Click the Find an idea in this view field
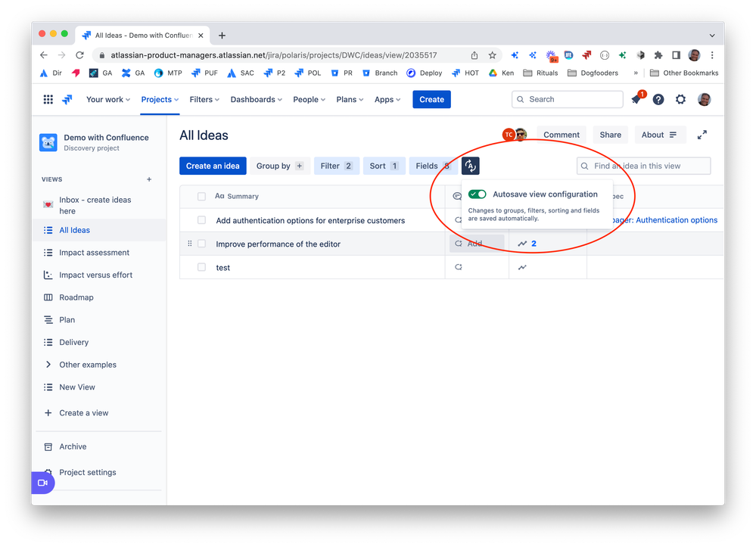 click(x=643, y=166)
